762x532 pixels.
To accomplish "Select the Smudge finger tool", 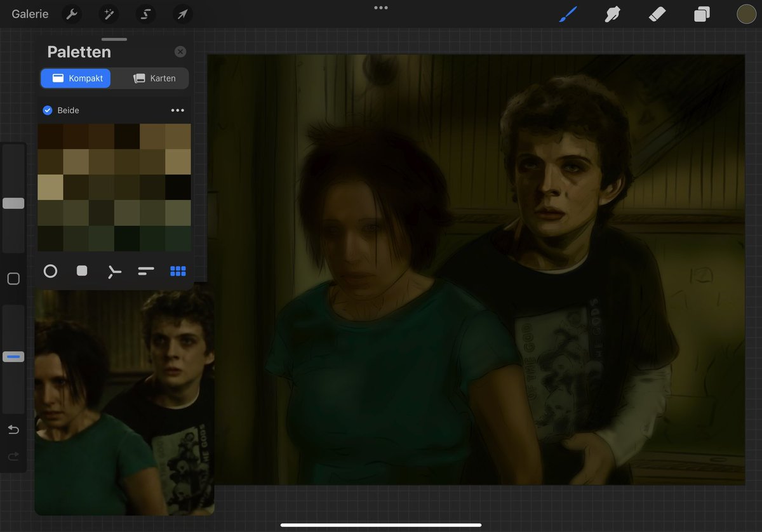I will click(612, 14).
